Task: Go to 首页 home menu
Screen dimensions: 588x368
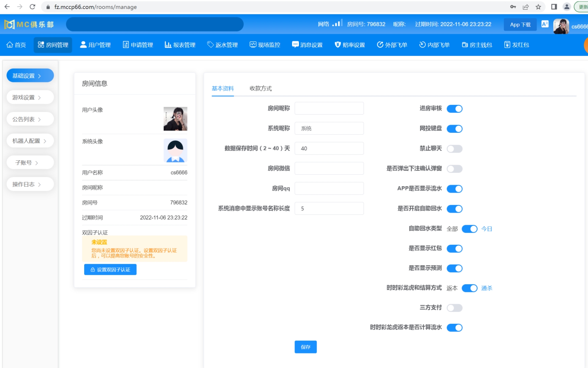Action: 16,45
